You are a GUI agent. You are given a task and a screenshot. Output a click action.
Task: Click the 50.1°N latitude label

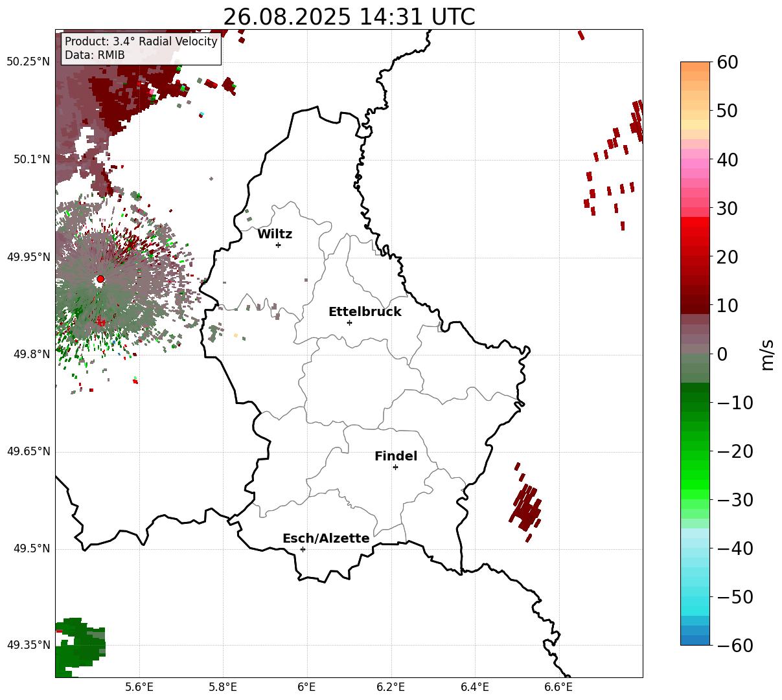point(32,159)
